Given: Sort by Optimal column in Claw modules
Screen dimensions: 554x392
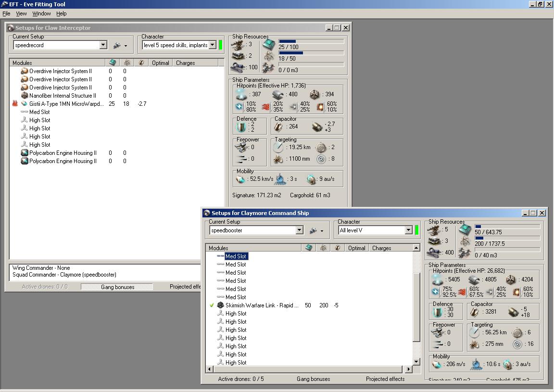Looking at the screenshot, I should point(161,63).
